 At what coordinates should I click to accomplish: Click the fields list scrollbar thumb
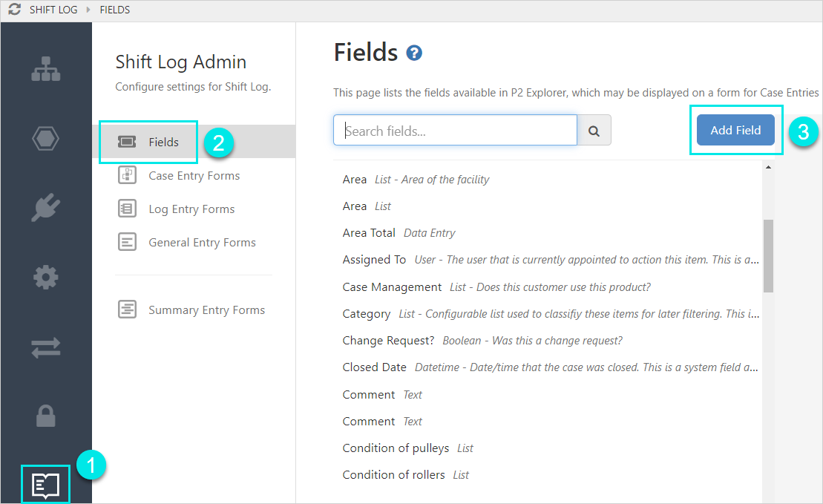click(768, 255)
